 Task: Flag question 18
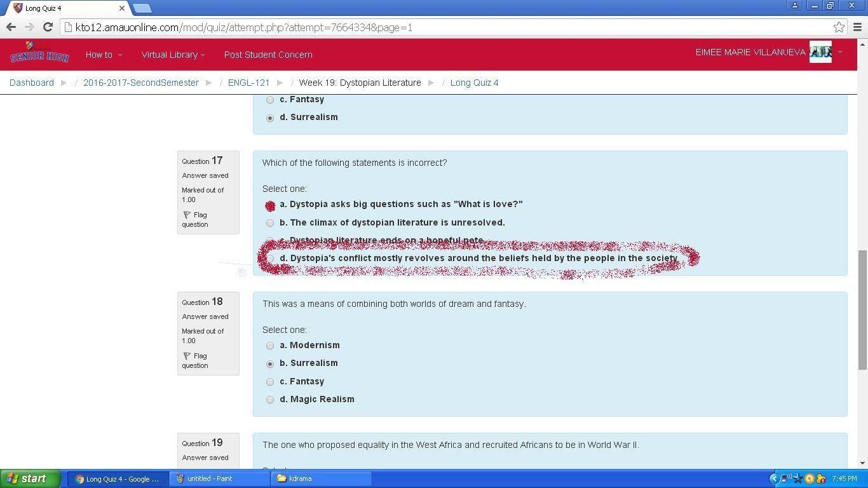tap(196, 360)
